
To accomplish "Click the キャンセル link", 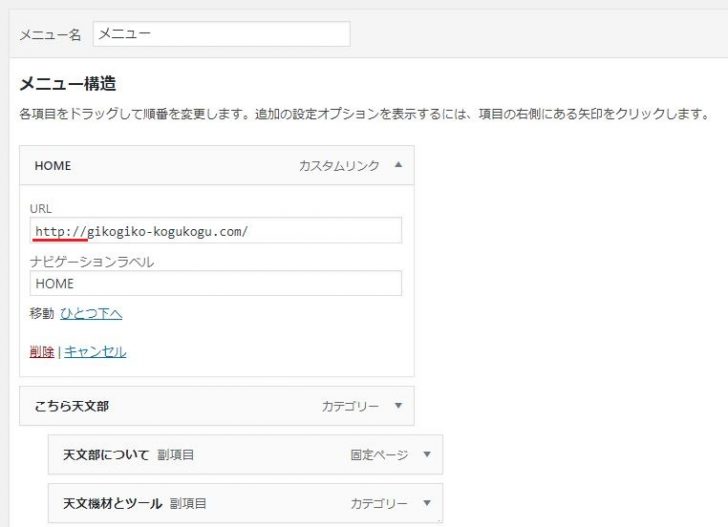I will (95, 352).
